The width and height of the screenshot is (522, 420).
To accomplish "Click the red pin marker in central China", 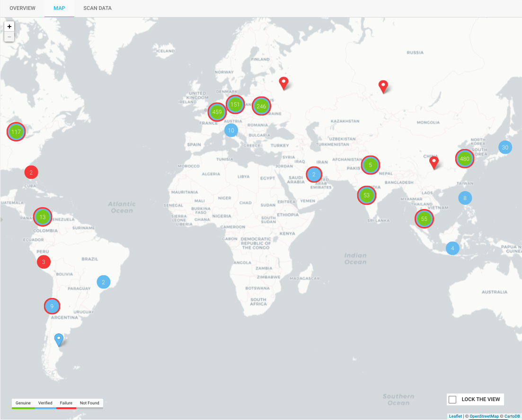I will 434,162.
